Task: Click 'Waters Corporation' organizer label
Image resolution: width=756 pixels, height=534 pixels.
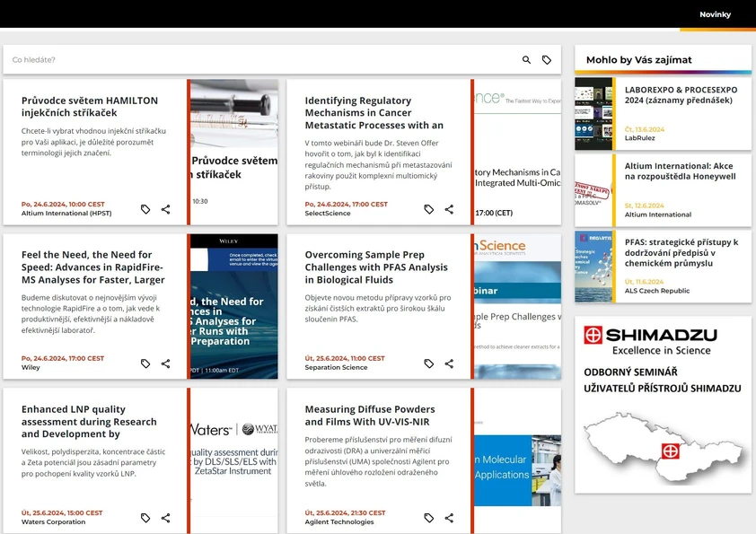Action: coord(53,521)
